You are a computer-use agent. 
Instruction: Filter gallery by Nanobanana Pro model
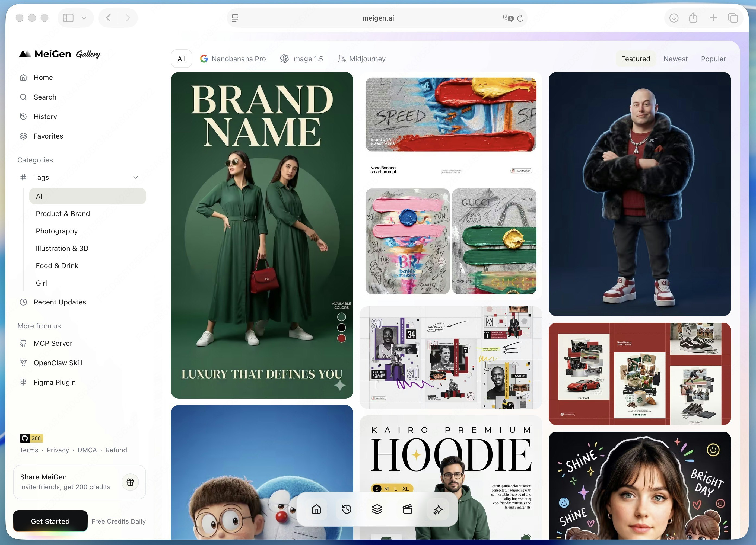[233, 59]
